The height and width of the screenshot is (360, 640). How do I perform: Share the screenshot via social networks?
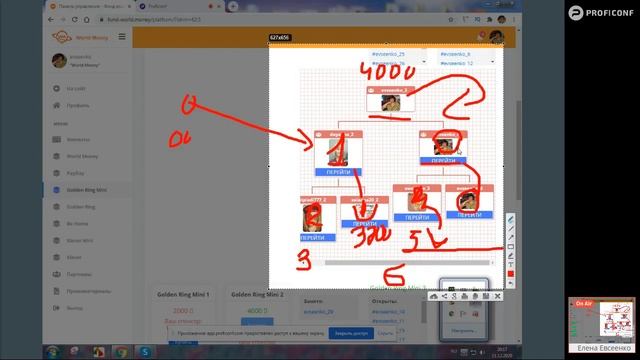444,296
